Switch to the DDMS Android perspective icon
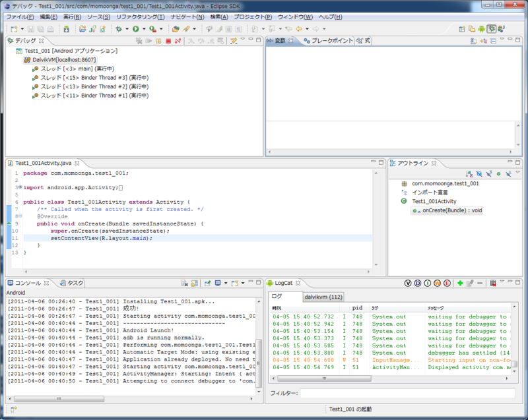This screenshot has height=420, width=528. click(x=481, y=29)
